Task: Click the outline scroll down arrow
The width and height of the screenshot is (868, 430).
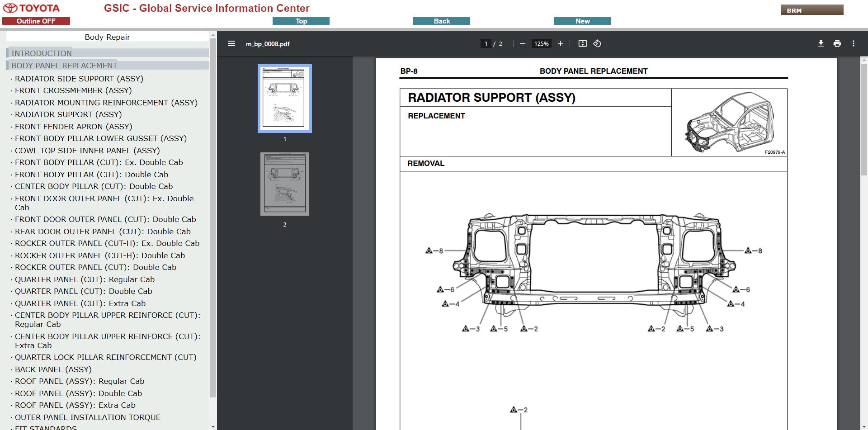Action: pyautogui.click(x=213, y=426)
